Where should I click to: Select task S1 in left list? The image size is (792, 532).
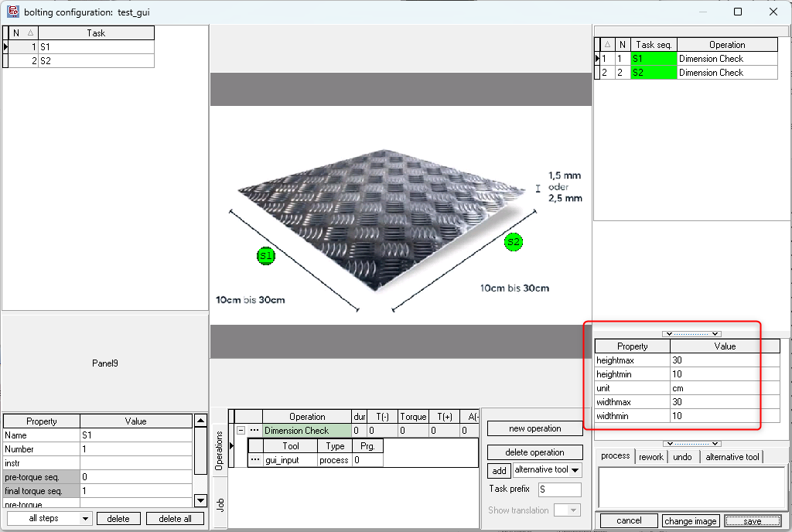point(96,47)
